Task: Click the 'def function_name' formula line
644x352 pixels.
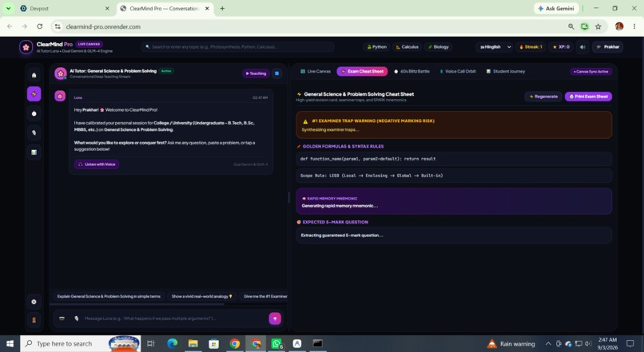Action: coord(454,159)
